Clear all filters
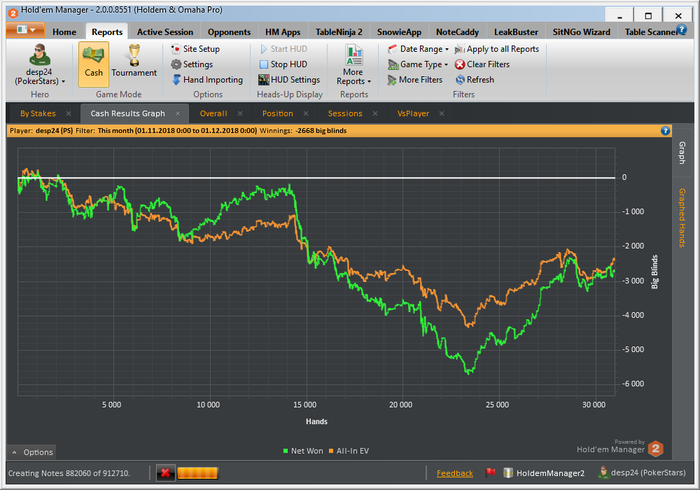The height and width of the screenshot is (490, 700). click(x=482, y=64)
